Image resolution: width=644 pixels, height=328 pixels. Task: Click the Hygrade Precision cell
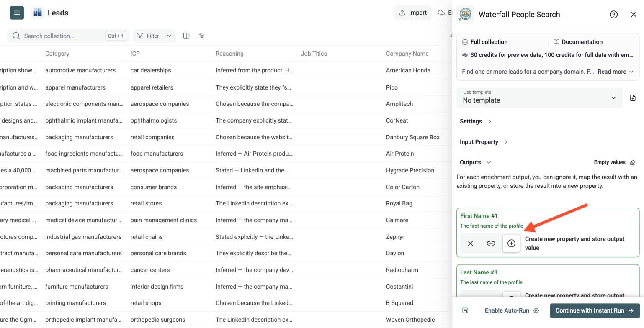point(410,170)
